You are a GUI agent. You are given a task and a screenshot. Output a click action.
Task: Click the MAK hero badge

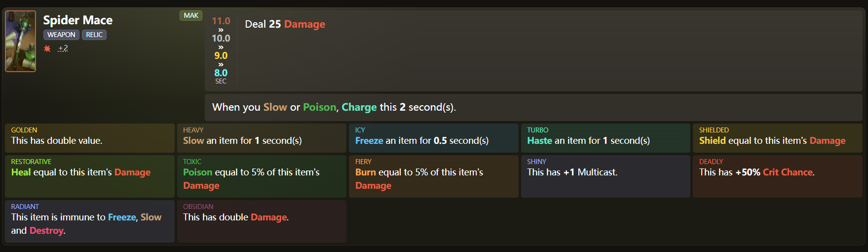(x=191, y=15)
